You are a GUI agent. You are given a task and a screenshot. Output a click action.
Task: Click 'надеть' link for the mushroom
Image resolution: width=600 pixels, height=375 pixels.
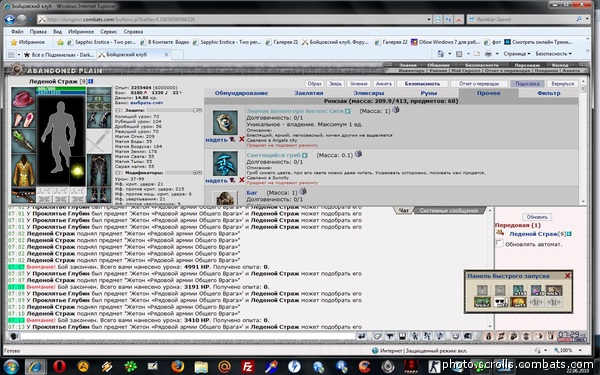click(216, 181)
